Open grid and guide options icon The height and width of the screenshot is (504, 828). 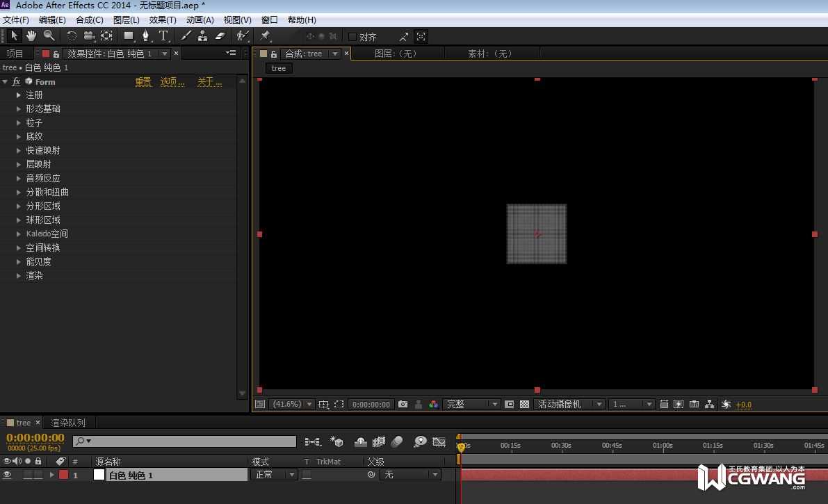click(x=324, y=404)
